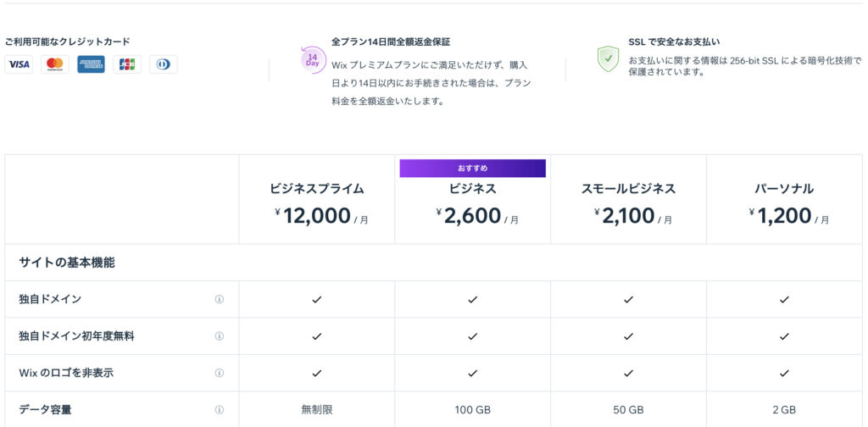Select the ビジネスプライム plan header

click(x=317, y=200)
